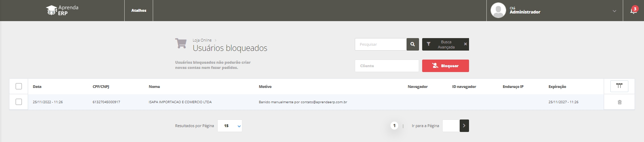This screenshot has height=142, width=644.
Task: Open the Atalhos menu
Action: [x=139, y=10]
